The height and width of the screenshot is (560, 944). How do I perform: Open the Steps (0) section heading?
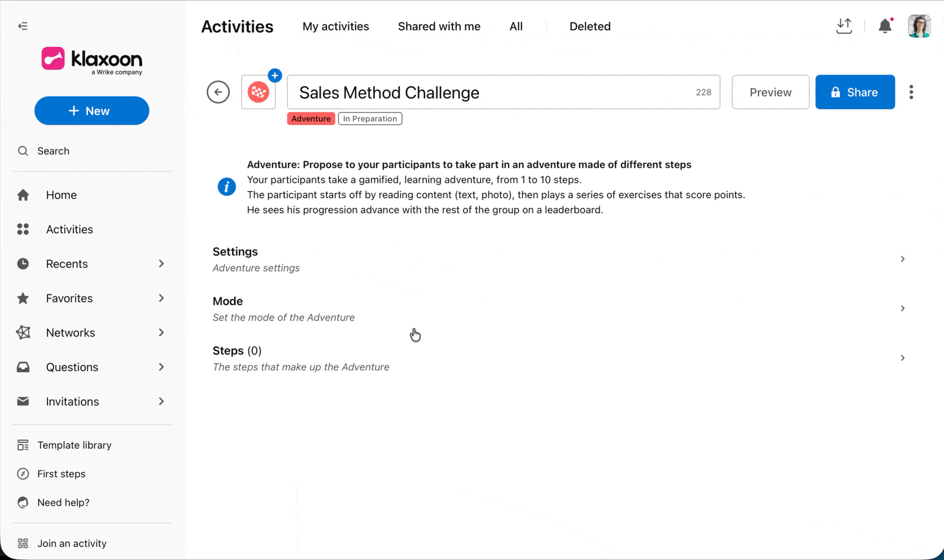click(237, 351)
